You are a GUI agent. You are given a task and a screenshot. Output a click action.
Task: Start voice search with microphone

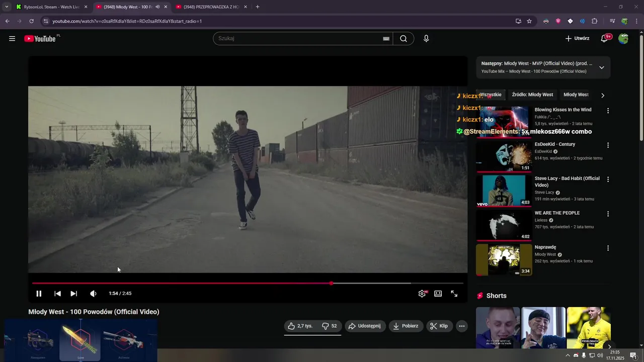pos(426,38)
